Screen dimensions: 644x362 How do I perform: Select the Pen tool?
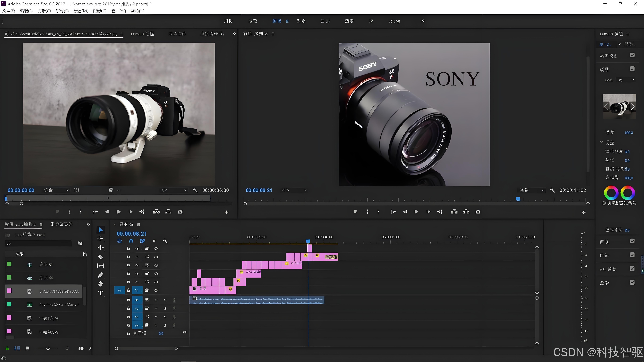click(101, 275)
